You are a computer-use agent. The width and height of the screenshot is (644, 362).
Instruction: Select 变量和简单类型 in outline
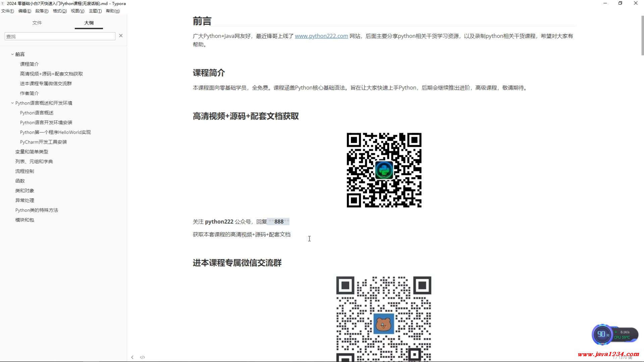tap(32, 152)
